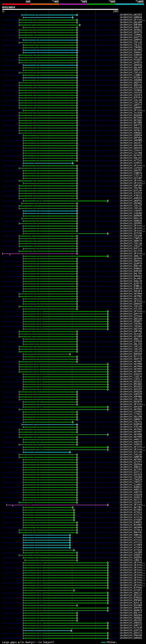Open hit UniRef100_A8E673
Screen dimensions: 146x644
click(x=131, y=27)
